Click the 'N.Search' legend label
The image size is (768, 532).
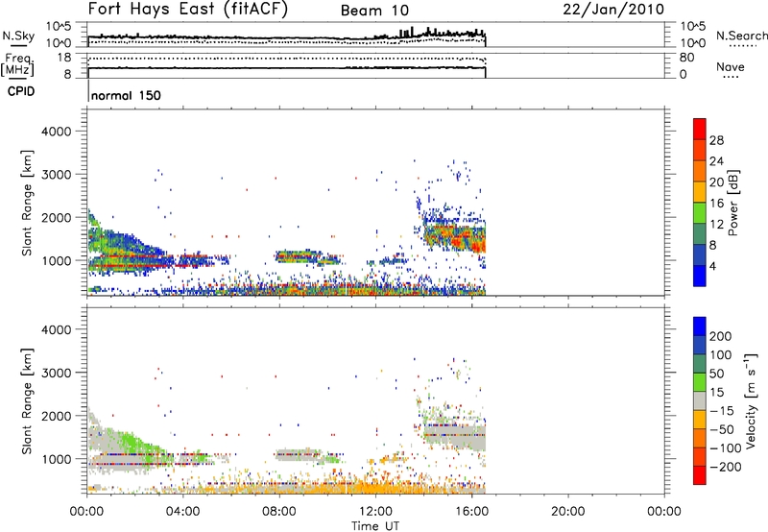point(741,36)
